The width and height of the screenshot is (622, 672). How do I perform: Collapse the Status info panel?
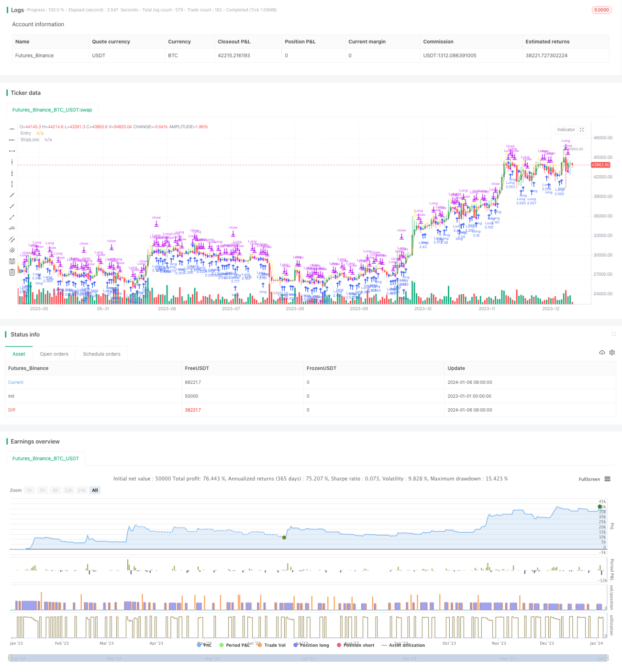pos(613,334)
